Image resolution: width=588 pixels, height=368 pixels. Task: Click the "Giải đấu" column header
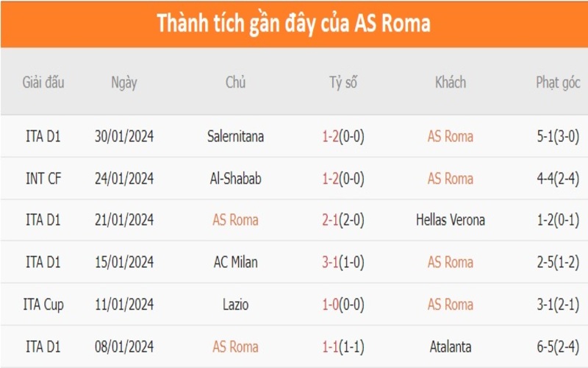pos(43,82)
